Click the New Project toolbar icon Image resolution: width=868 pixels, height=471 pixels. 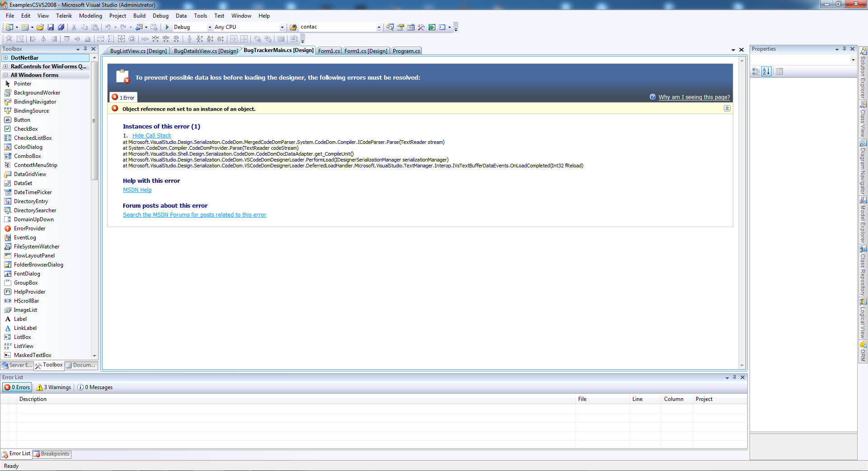(x=9, y=27)
